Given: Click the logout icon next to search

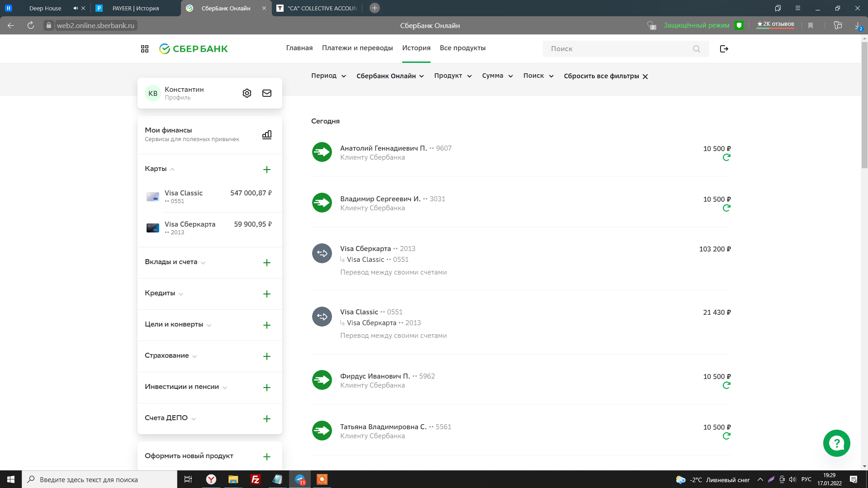Looking at the screenshot, I should point(724,49).
